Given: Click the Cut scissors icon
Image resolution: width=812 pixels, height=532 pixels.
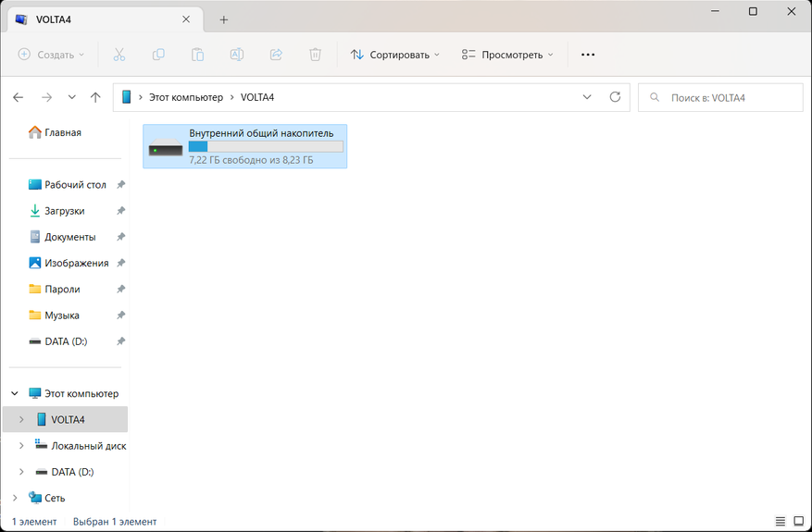Looking at the screenshot, I should [x=119, y=55].
